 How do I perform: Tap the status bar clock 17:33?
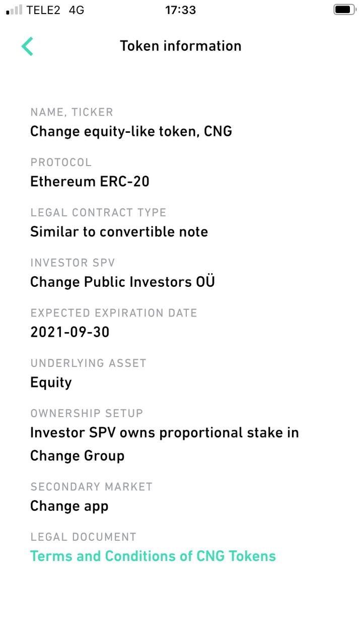pyautogui.click(x=180, y=10)
